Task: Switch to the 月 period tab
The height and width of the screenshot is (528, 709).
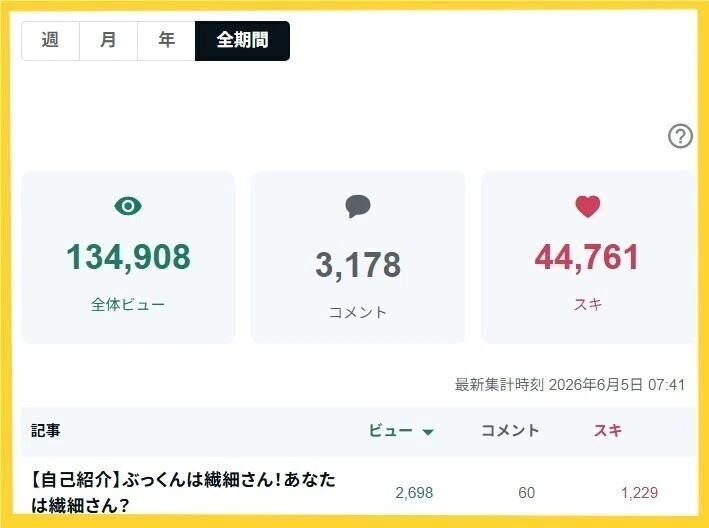Action: [x=109, y=41]
